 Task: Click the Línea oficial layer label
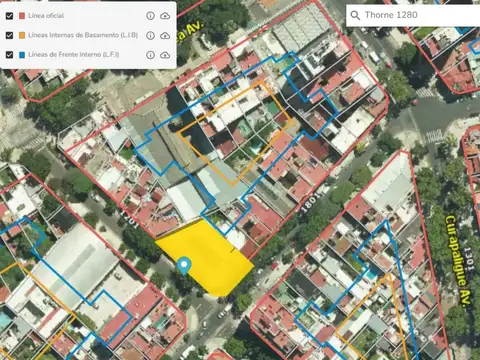46,16
